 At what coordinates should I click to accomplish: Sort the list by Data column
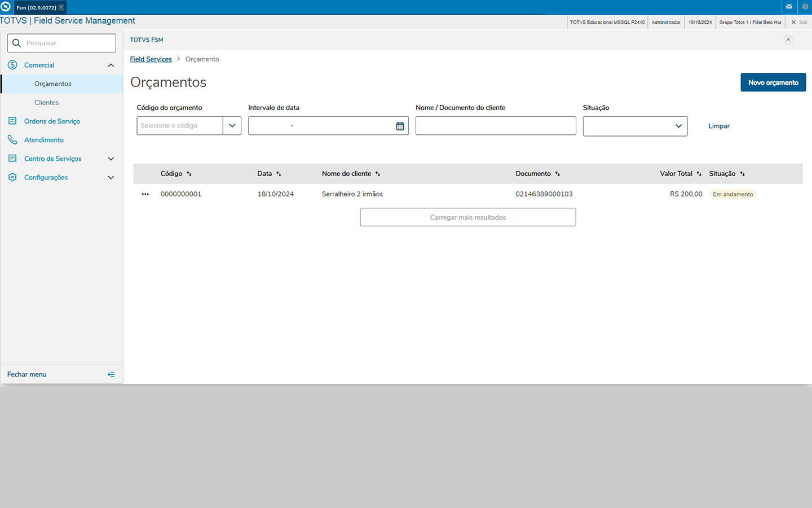click(x=279, y=174)
